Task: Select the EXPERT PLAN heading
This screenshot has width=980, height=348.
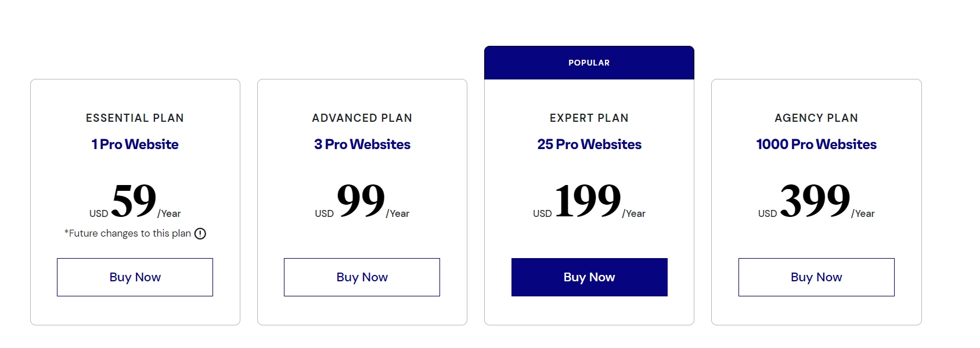Action: coord(589,118)
